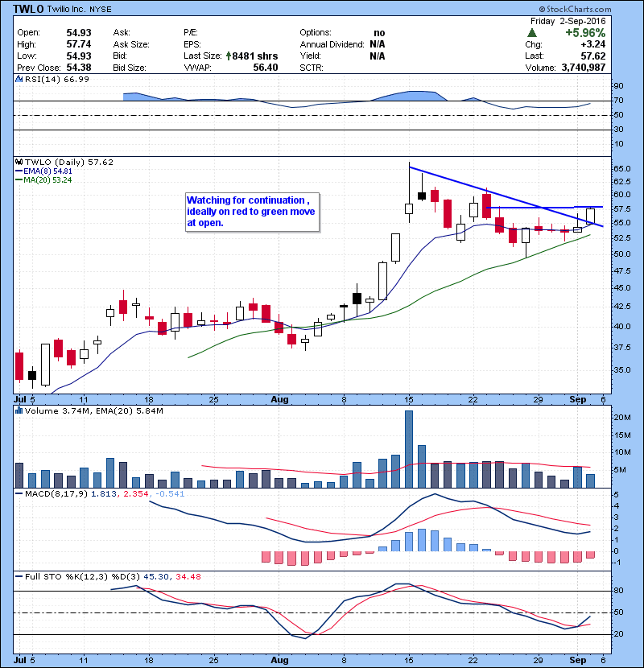The image size is (644, 668).
Task: Click the "Watching for continuation" annotation box
Action: [x=252, y=212]
